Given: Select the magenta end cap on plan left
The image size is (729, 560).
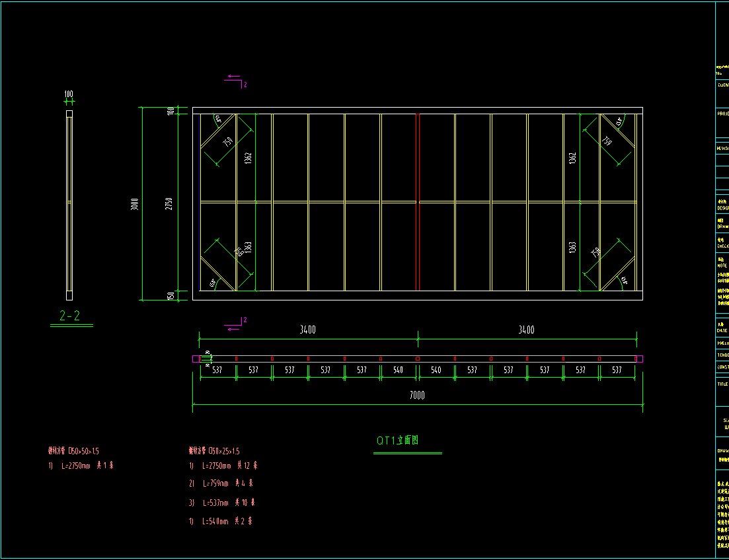Looking at the screenshot, I should [196, 359].
